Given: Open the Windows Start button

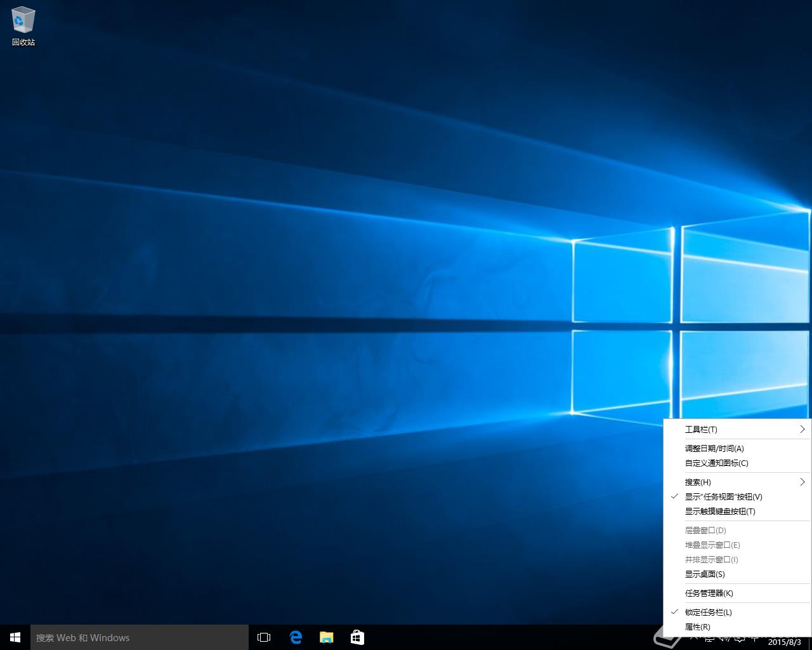Looking at the screenshot, I should click(15, 637).
